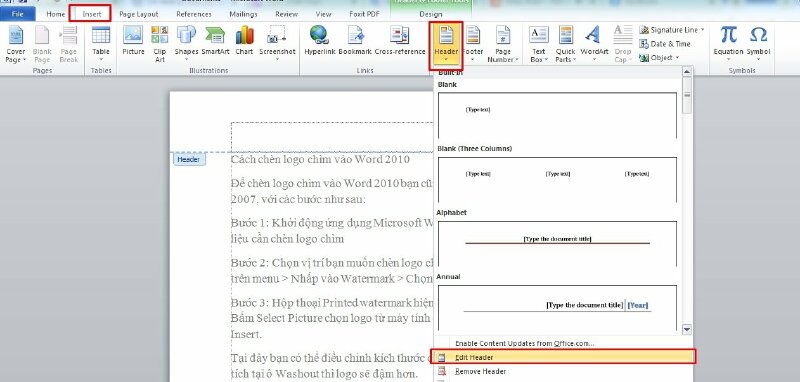Open the Symbol menu
This screenshot has height=382, width=800.
pyautogui.click(x=758, y=44)
